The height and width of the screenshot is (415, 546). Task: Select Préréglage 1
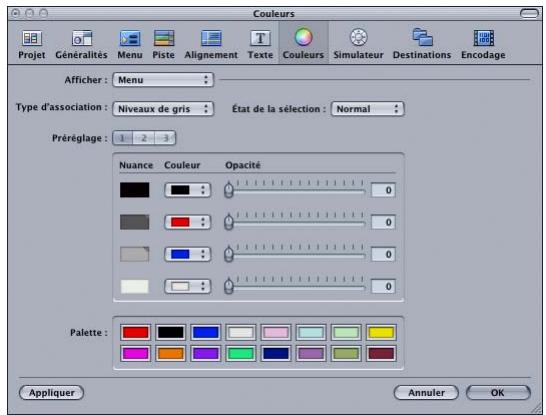point(122,138)
